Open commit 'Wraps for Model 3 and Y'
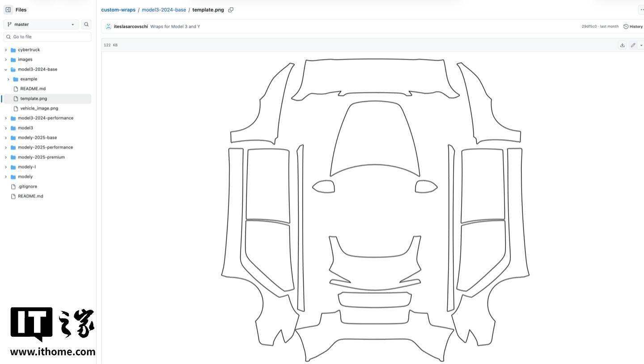 pyautogui.click(x=175, y=26)
